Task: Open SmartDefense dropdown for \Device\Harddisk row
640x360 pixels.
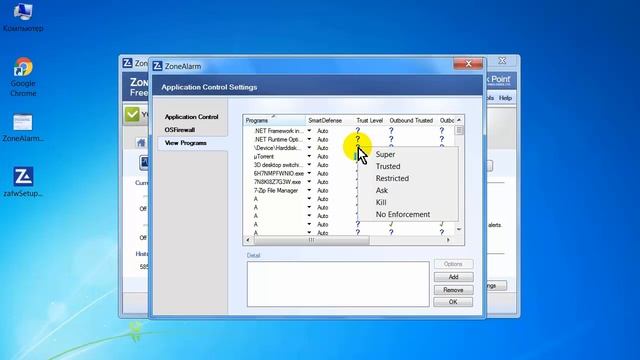Action: tap(309, 148)
